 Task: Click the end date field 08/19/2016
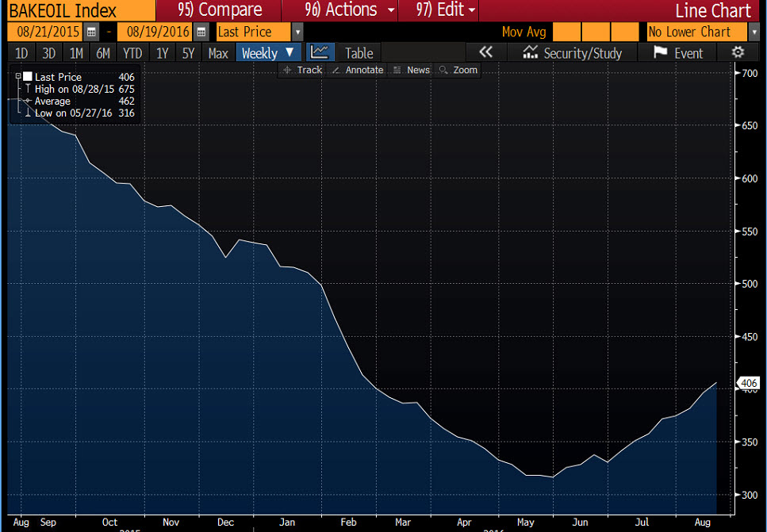(155, 33)
